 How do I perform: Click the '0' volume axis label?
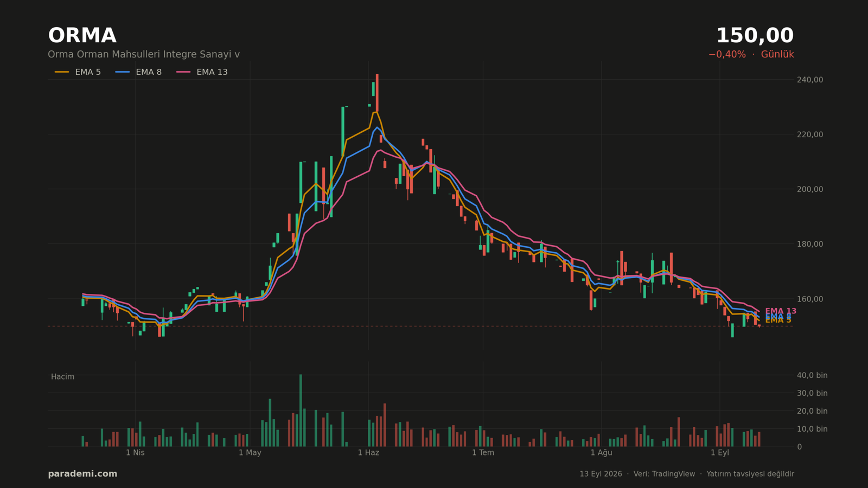tap(799, 447)
